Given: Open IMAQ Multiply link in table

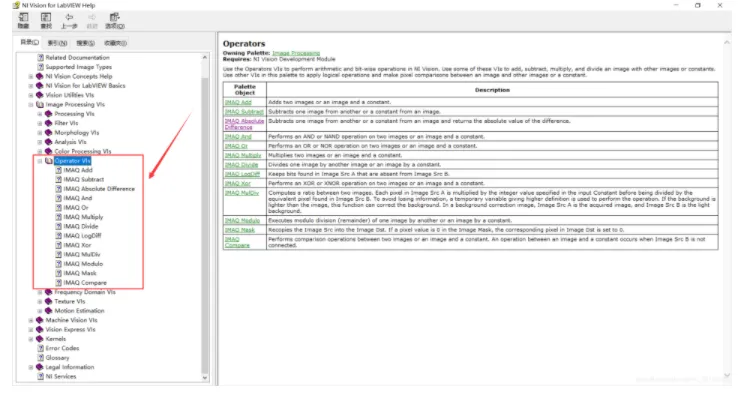Looking at the screenshot, I should click(243, 156).
